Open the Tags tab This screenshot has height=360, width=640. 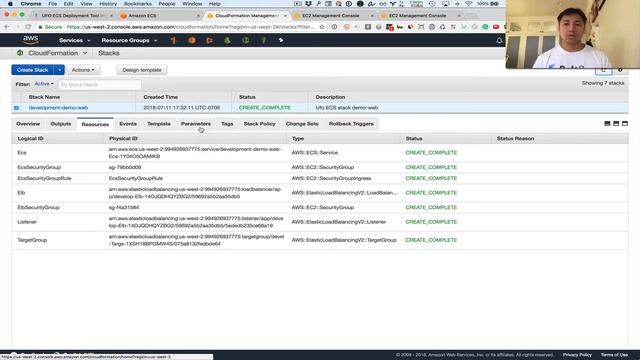pyautogui.click(x=227, y=124)
